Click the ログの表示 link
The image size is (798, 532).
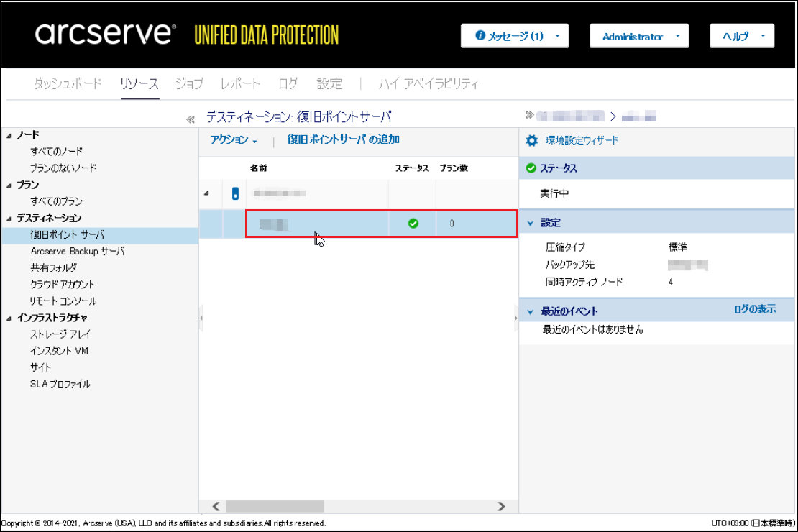pyautogui.click(x=754, y=309)
